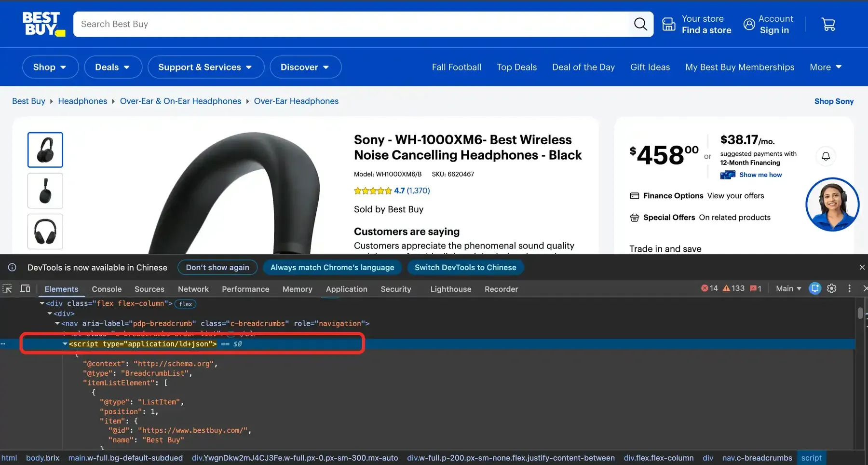
Task: Click the Special Offers basket icon
Action: coord(634,218)
